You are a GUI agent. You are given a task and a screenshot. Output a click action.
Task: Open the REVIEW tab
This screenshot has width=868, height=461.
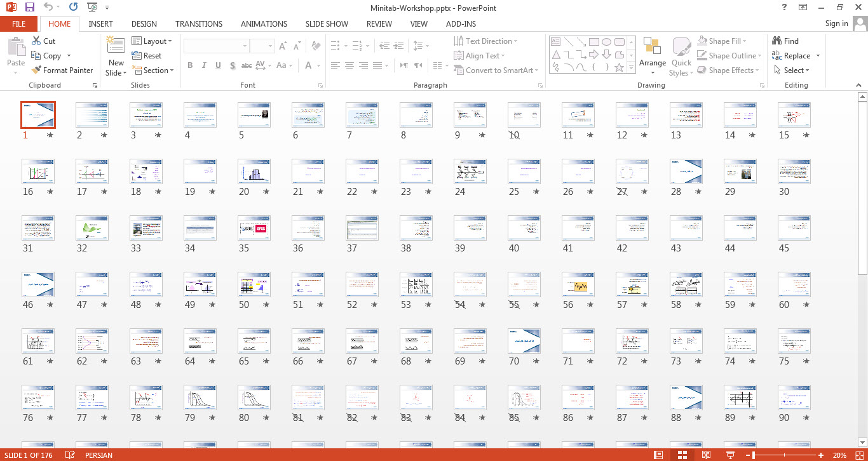coord(379,24)
